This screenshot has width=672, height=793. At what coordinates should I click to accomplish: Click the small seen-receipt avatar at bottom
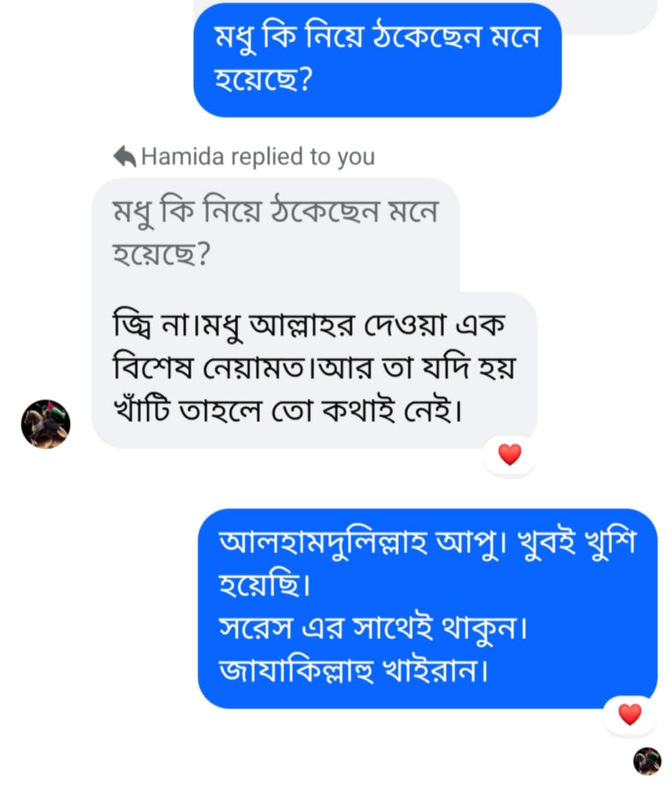click(x=647, y=761)
